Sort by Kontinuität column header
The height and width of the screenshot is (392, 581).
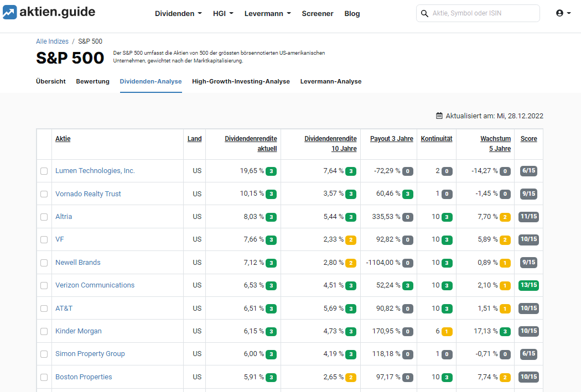pos(437,139)
